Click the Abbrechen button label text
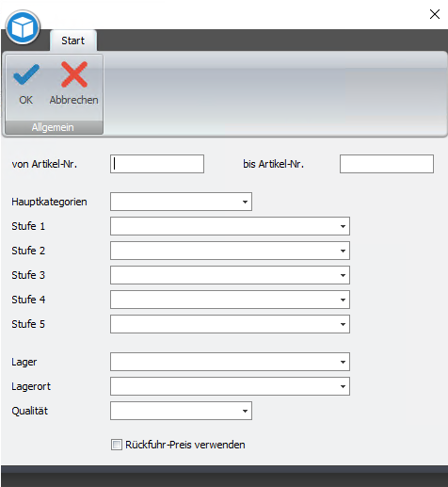Image resolution: width=448 pixels, height=487 pixels. coord(74,100)
